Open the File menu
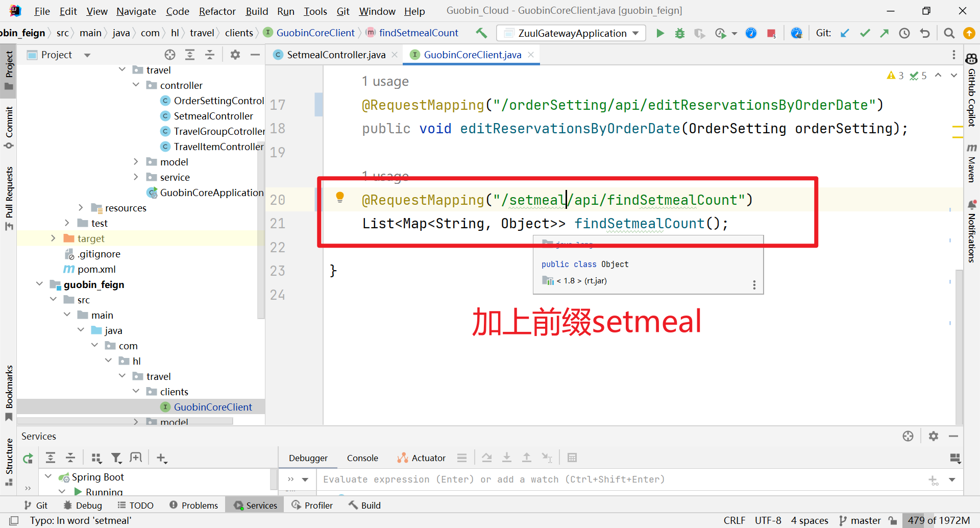980x528 pixels. [x=42, y=11]
